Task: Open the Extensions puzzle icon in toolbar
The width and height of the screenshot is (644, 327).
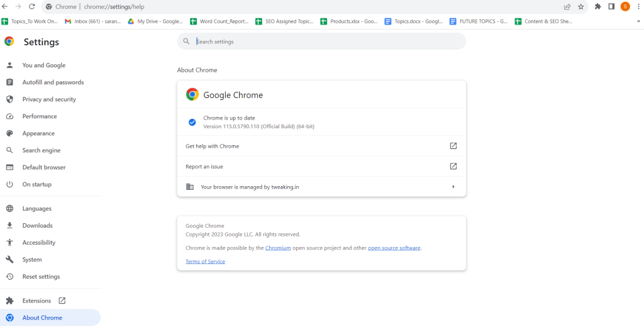Action: click(598, 6)
